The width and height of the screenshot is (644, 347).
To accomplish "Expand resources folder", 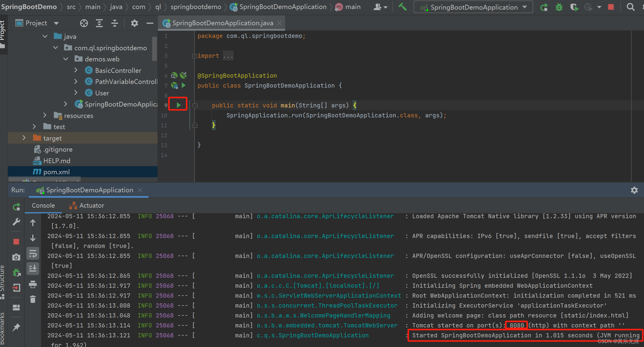I will coord(45,115).
